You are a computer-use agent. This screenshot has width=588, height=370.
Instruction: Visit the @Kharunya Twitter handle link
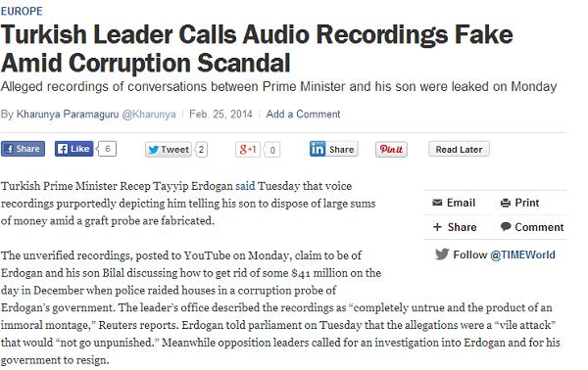click(x=149, y=114)
